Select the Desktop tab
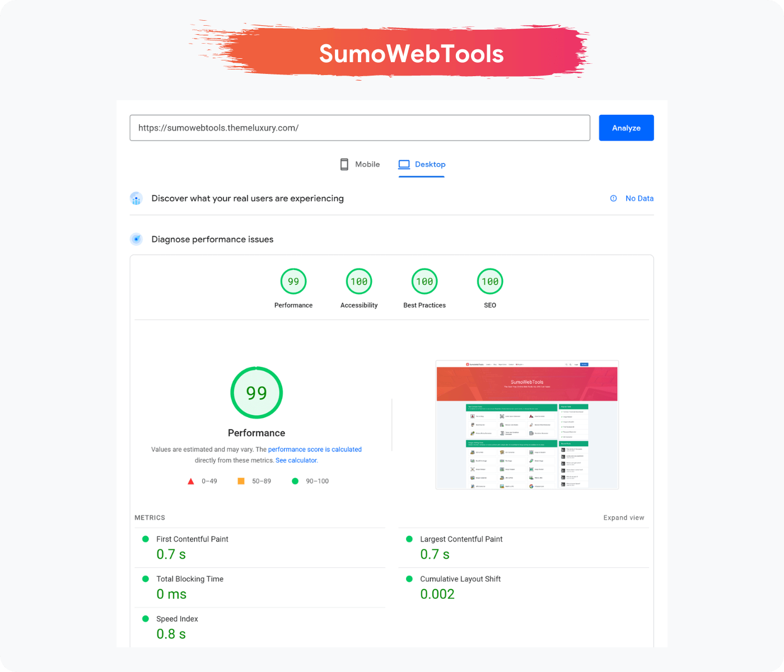 pos(422,165)
